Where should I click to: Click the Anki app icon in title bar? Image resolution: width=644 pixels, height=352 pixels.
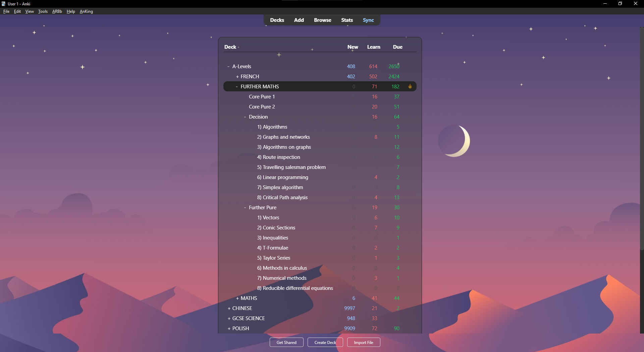[x=3, y=4]
